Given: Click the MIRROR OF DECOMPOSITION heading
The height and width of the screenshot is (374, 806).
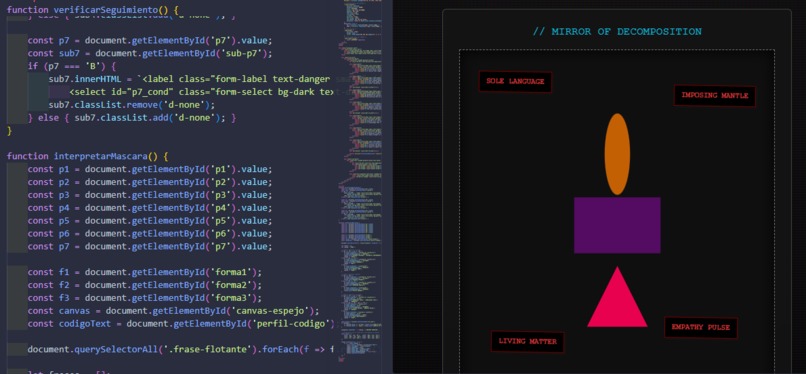Looking at the screenshot, I should (617, 32).
